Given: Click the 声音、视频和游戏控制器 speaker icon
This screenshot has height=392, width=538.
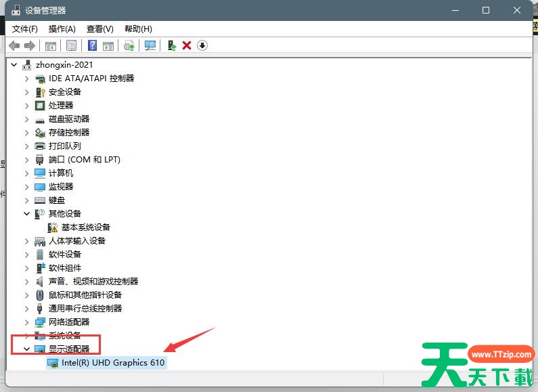Looking at the screenshot, I should pos(40,282).
